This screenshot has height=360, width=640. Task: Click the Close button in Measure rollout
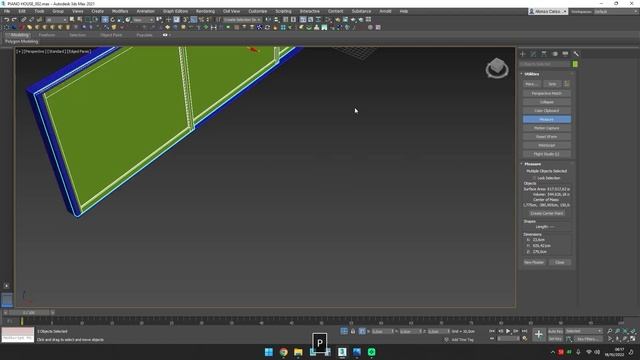pyautogui.click(x=560, y=262)
